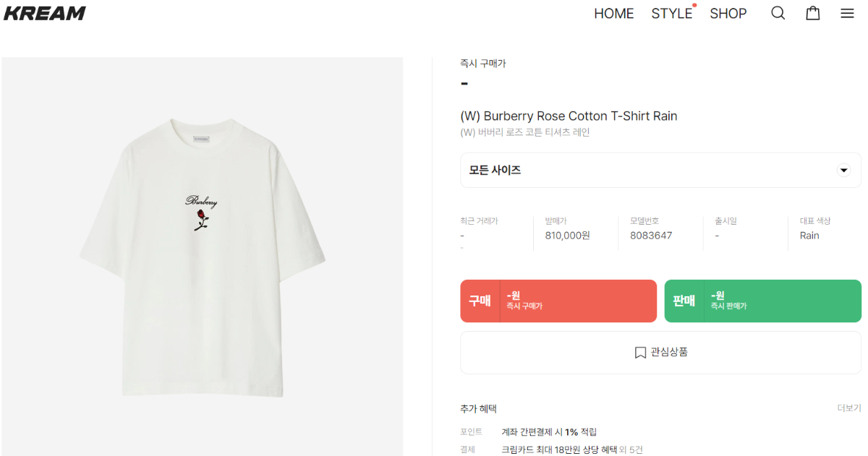Open the shopping bag icon
Image resolution: width=868 pixels, height=456 pixels.
[x=813, y=13]
